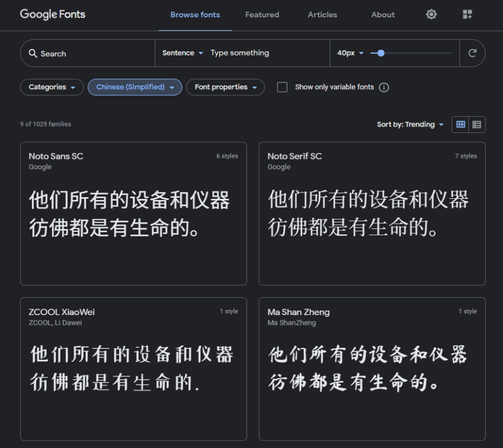Open the selected families grid icon
The height and width of the screenshot is (448, 503).
point(467,14)
